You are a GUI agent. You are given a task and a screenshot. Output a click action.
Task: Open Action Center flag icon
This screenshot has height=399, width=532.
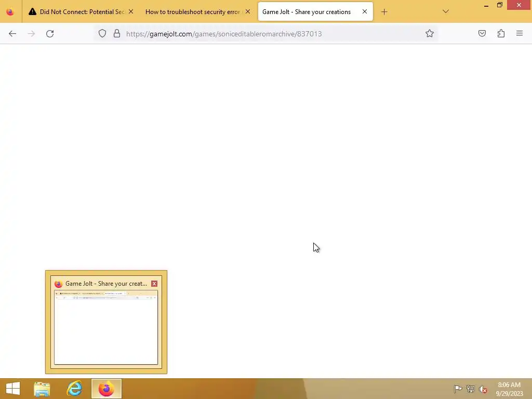point(458,389)
